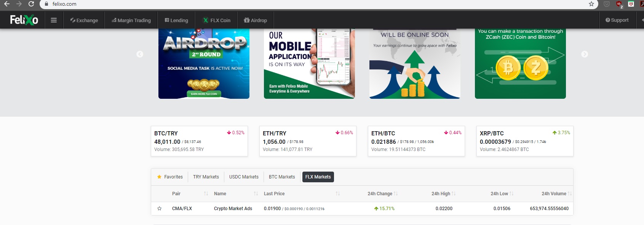
Task: Bookmark this page with the star icon
Action: (591, 4)
